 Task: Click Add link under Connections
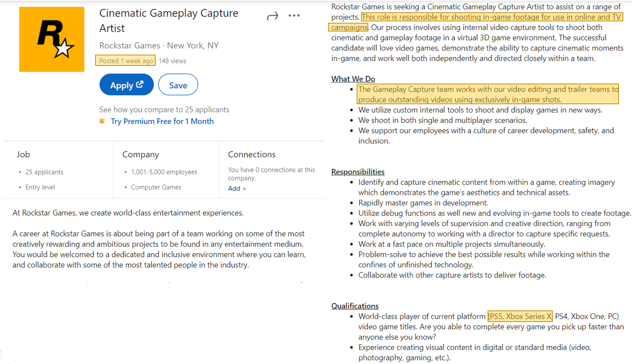(x=237, y=189)
